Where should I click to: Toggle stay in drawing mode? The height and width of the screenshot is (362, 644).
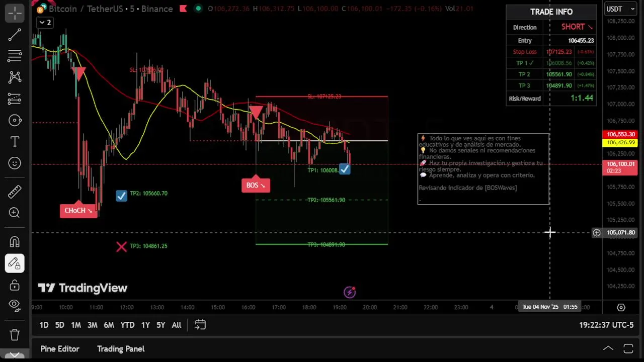coord(15,263)
